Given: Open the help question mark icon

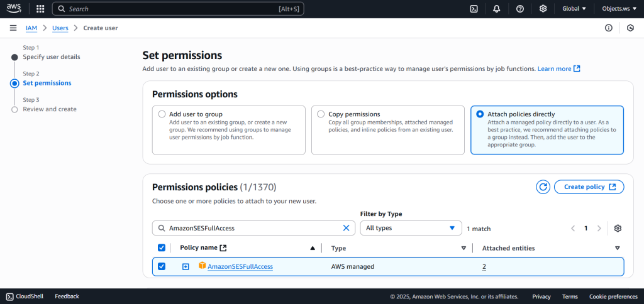Looking at the screenshot, I should (519, 9).
